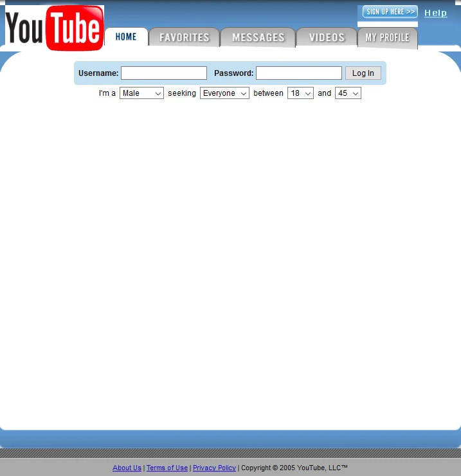
Task: Expand the seeking Everyone dropdown
Action: [224, 93]
